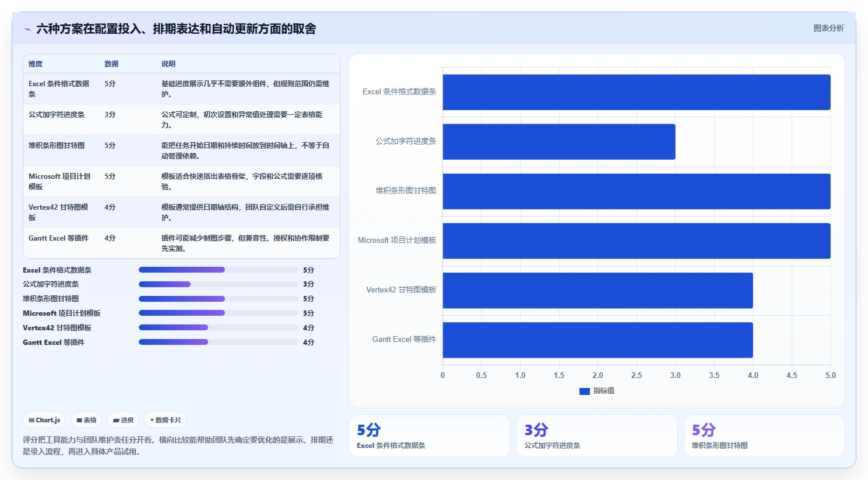This screenshot has height=480, width=868.
Task: Click the description starting 基础进度展示几乎不需要
Action: tap(245, 89)
